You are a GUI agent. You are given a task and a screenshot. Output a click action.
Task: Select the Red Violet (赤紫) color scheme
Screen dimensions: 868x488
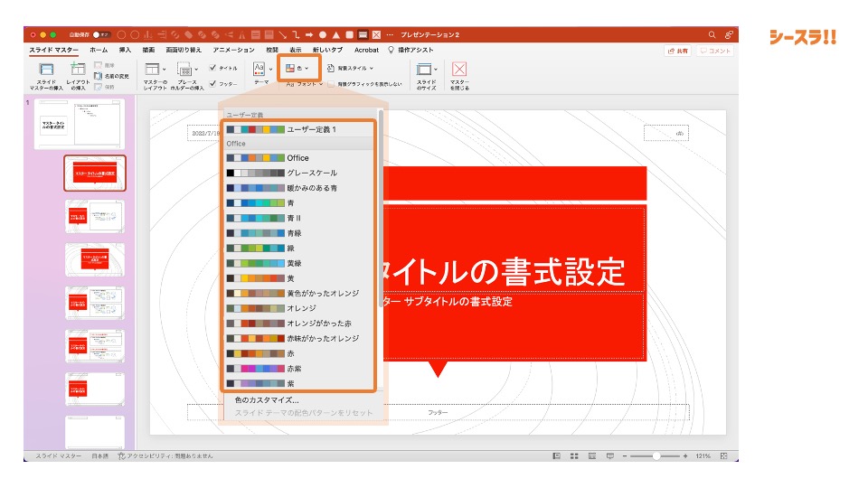point(299,369)
